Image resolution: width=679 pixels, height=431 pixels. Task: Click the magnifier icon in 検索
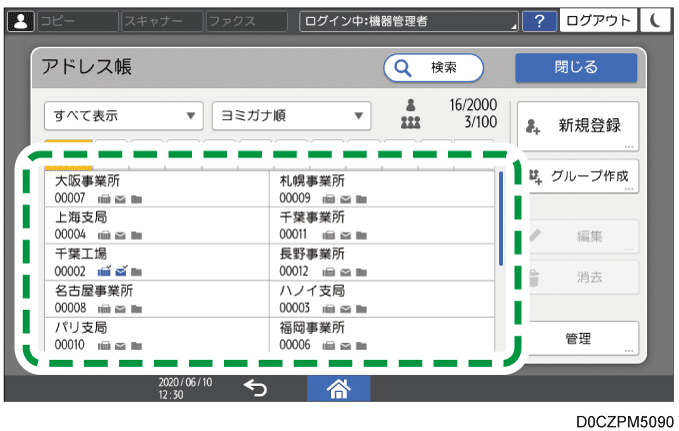pos(403,68)
